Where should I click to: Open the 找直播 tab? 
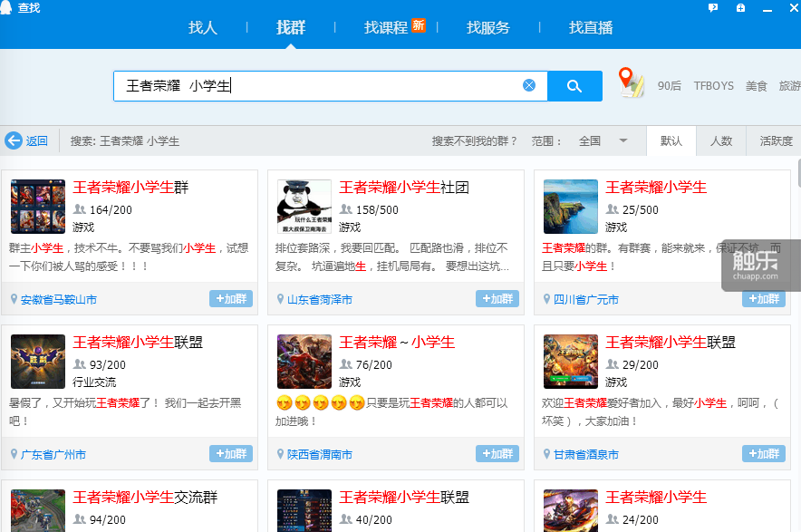point(591,27)
